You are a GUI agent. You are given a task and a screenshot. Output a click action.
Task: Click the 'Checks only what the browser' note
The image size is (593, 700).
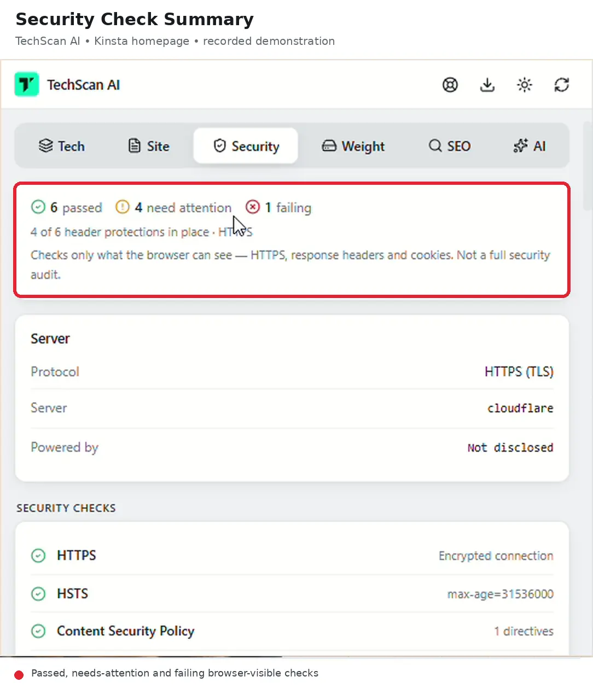[x=290, y=265]
